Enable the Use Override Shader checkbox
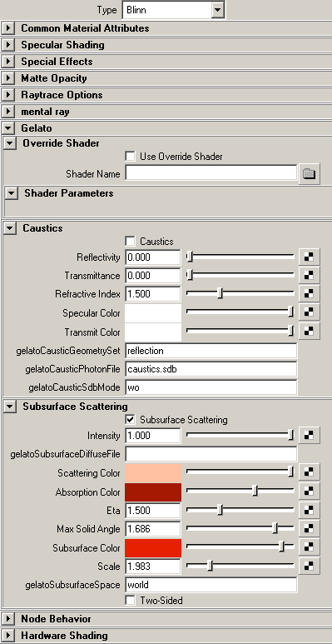 pos(130,157)
